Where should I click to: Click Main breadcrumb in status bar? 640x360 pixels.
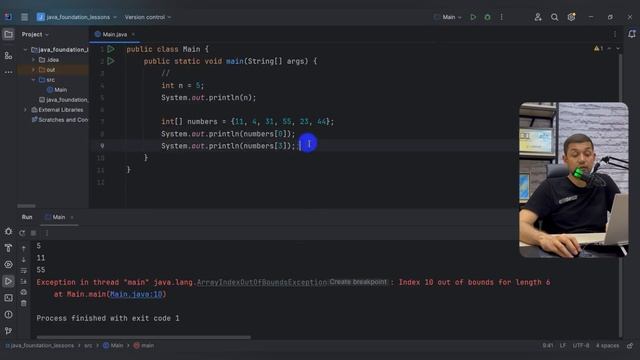pyautogui.click(x=113, y=346)
